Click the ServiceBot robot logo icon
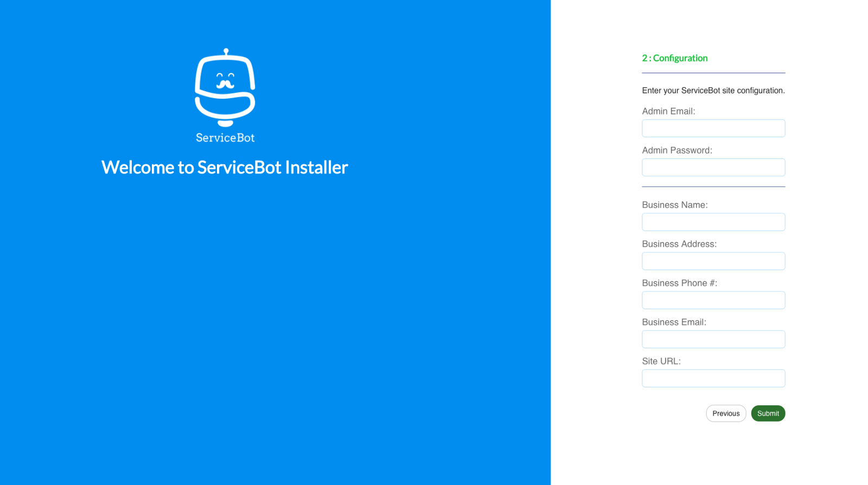This screenshot has height=485, width=868. click(x=225, y=87)
